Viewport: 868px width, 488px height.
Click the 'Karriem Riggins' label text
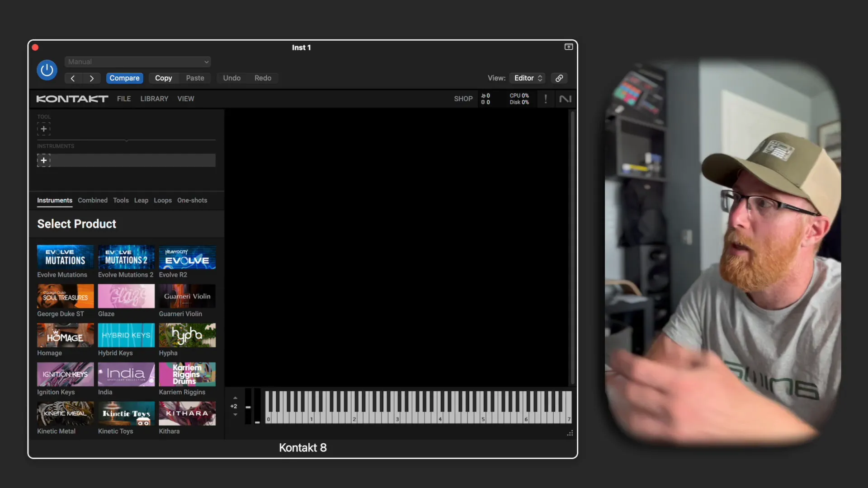(x=182, y=392)
